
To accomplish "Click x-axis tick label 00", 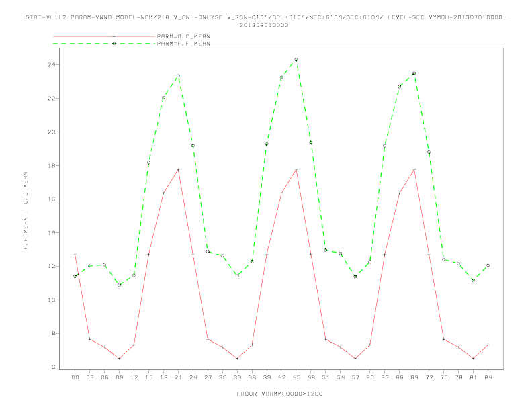I will click(75, 377).
